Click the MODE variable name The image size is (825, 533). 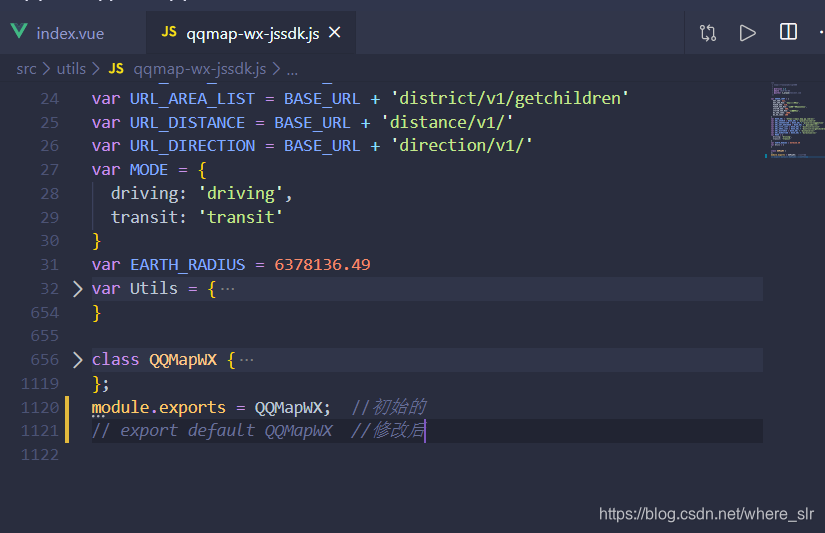coord(149,170)
